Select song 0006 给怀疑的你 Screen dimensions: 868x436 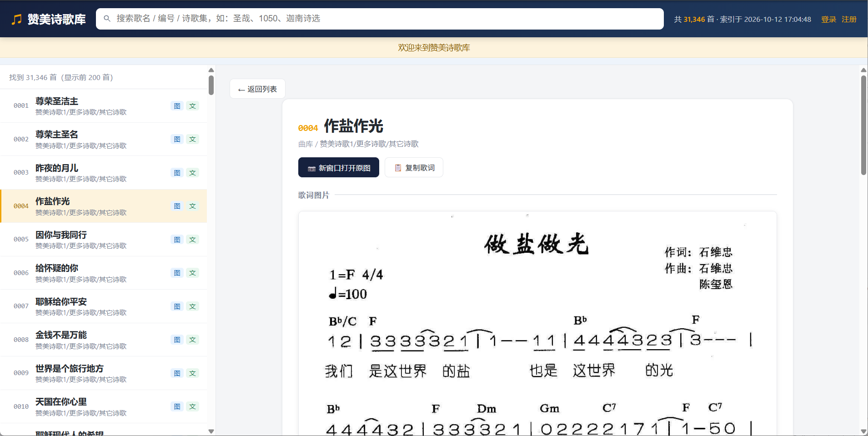coord(104,273)
